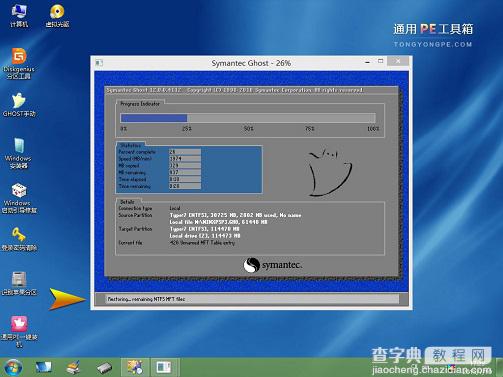Click the gray hard-drive taskbar icon
Image resolution: width=503 pixels, height=377 pixels.
click(104, 368)
